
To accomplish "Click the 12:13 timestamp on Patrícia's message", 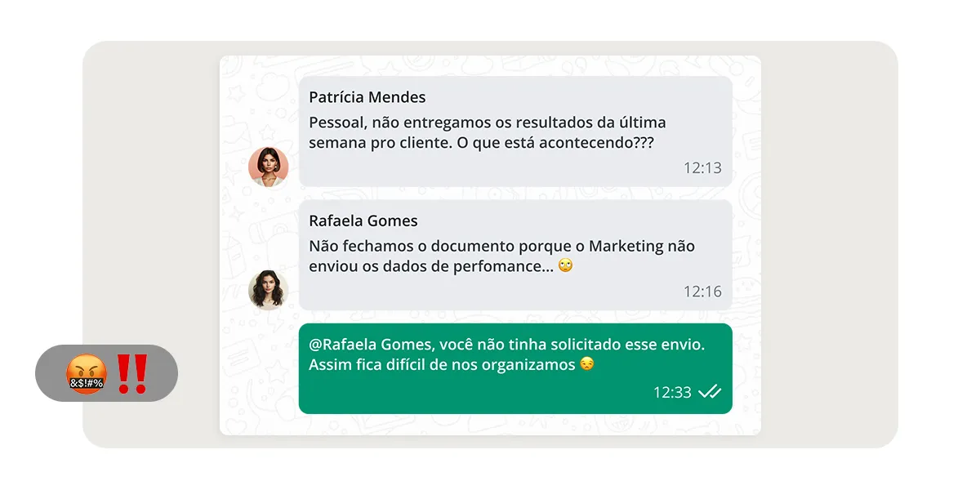I will (702, 168).
